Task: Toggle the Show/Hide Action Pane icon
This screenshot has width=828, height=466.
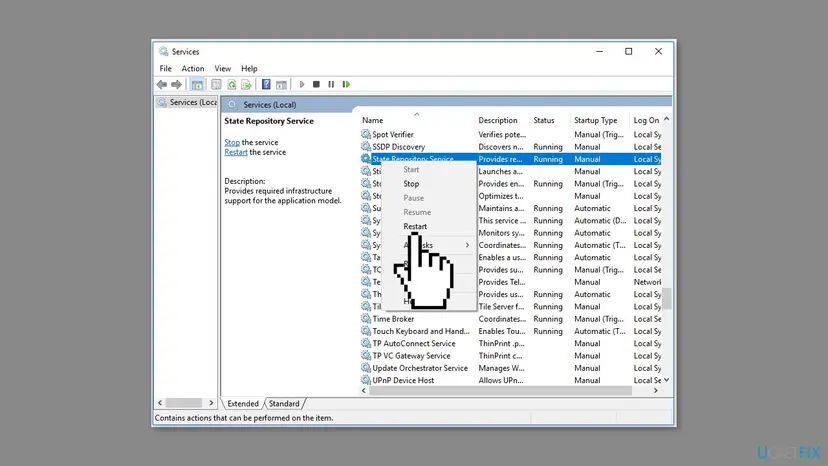Action: 281,85
